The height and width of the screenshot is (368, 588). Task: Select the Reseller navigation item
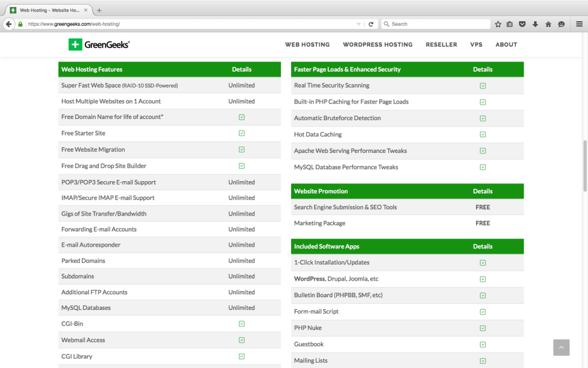pyautogui.click(x=441, y=44)
